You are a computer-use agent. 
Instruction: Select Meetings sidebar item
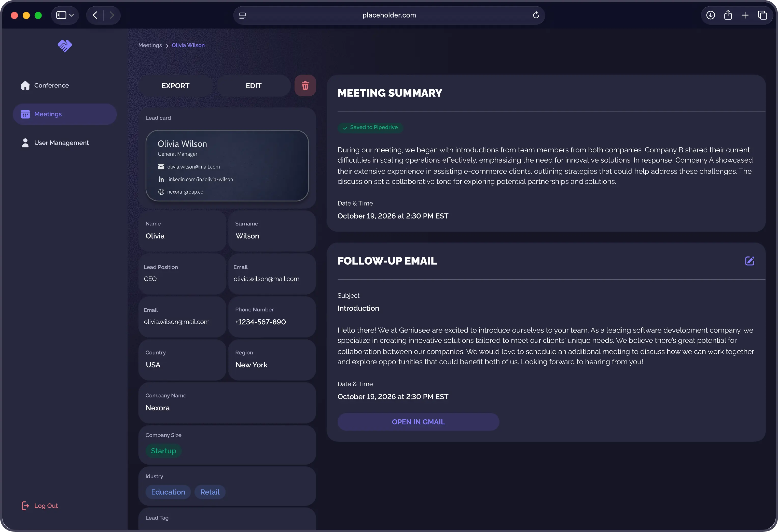48,114
